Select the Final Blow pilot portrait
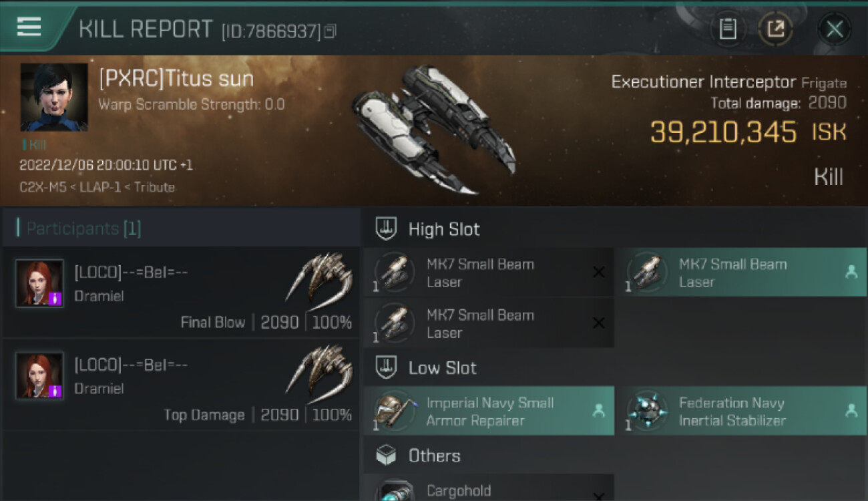 click(x=39, y=283)
